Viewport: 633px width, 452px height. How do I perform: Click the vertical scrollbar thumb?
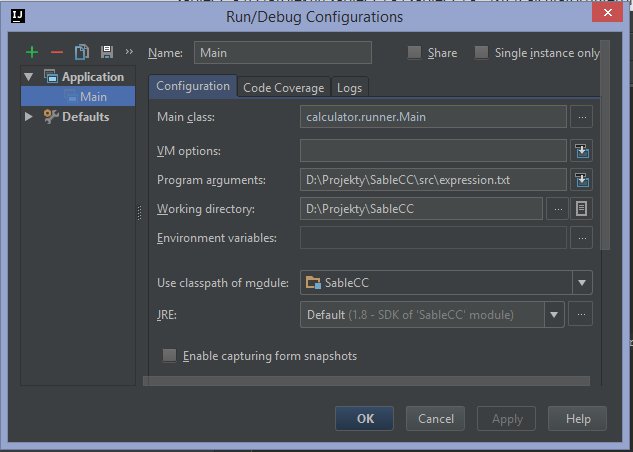click(x=605, y=145)
